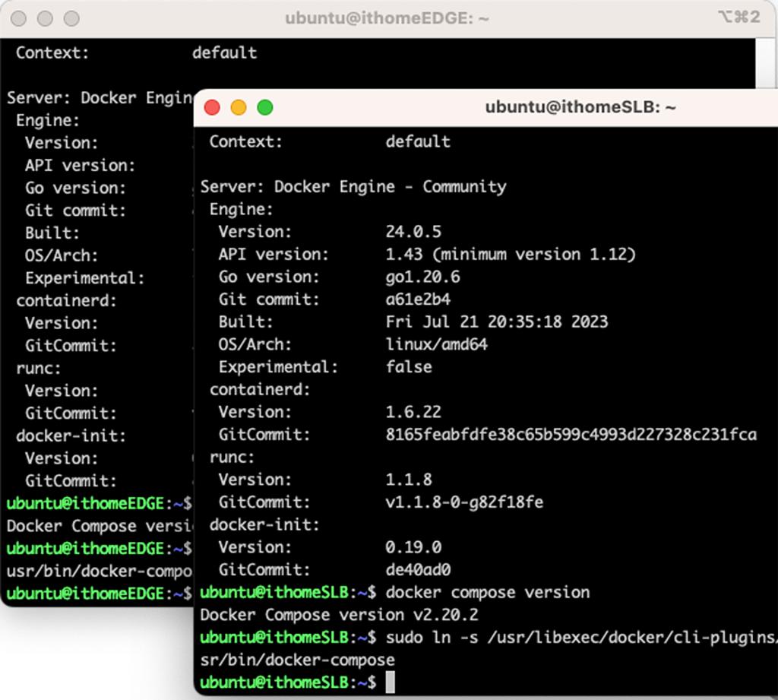Click the Experimental false value in ithomeSLB

[409, 367]
